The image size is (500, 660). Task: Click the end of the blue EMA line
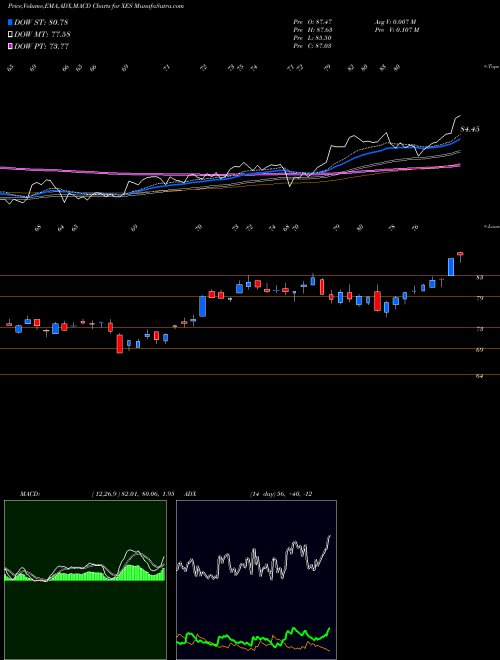460,139
